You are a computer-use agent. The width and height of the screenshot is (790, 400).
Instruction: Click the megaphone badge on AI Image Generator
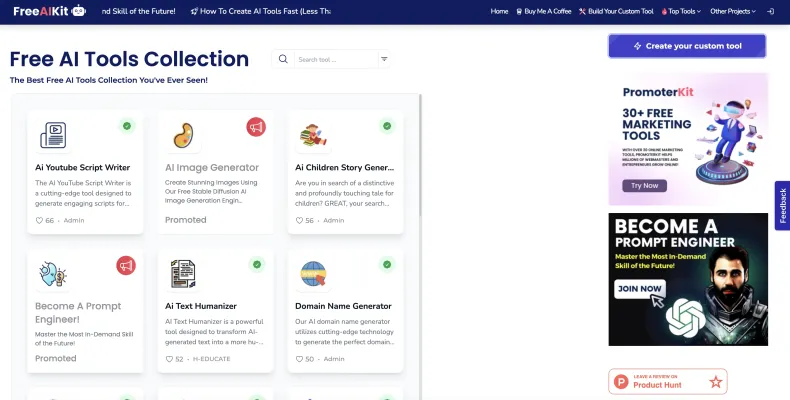click(256, 126)
